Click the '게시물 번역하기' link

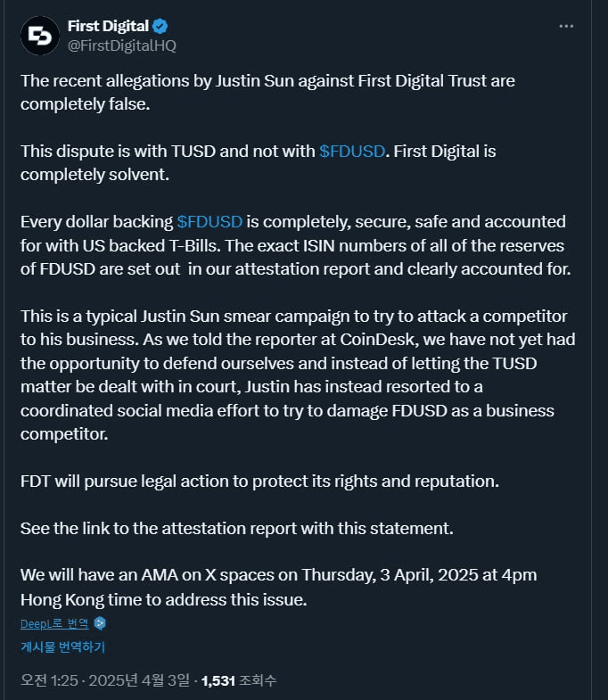click(x=62, y=646)
